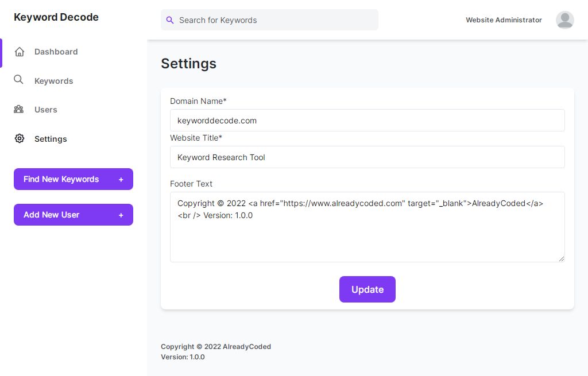
Task: Select the Settings menu label
Action: tap(51, 139)
